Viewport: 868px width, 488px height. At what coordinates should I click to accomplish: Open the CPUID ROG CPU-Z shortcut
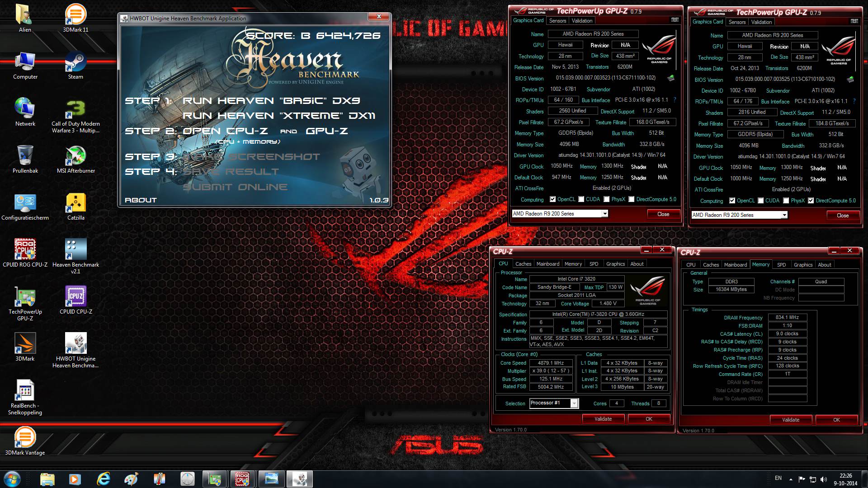tap(25, 253)
